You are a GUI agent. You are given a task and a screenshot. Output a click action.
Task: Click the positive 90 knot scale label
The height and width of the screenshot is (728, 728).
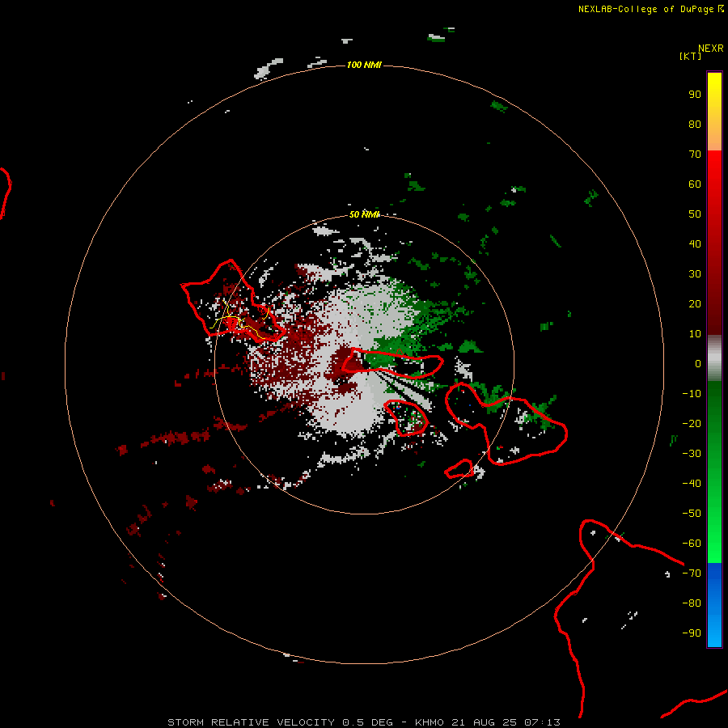click(695, 95)
